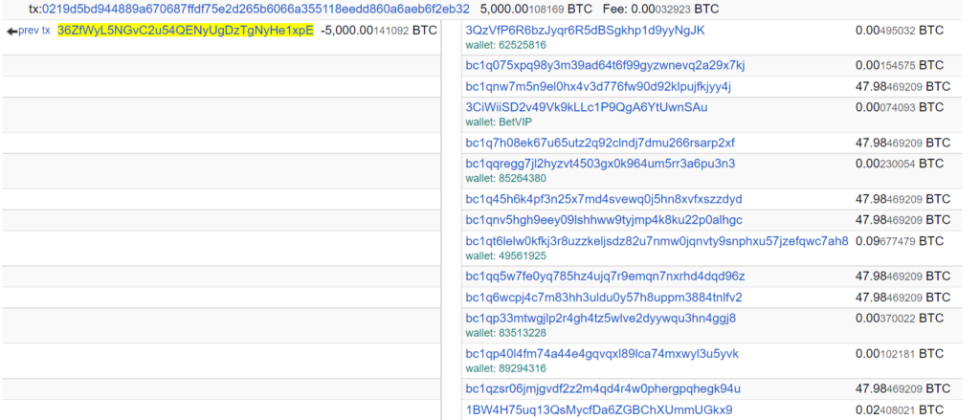This screenshot has width=980, height=420.
Task: Open wallet: BetVIP link
Action: click(499, 122)
